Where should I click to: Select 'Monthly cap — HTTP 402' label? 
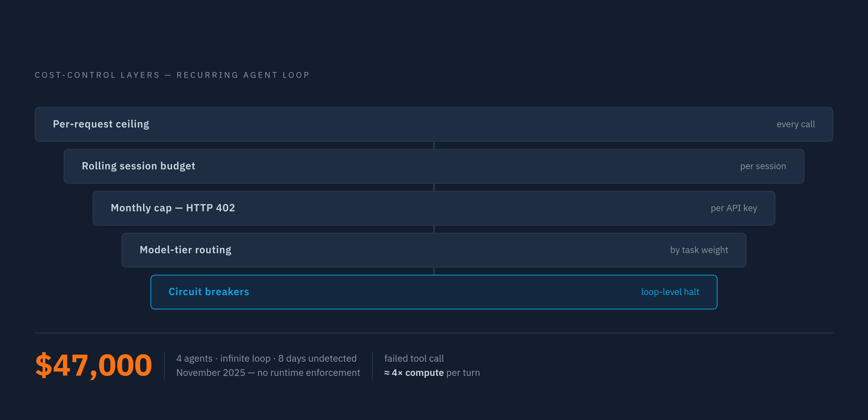coord(173,208)
